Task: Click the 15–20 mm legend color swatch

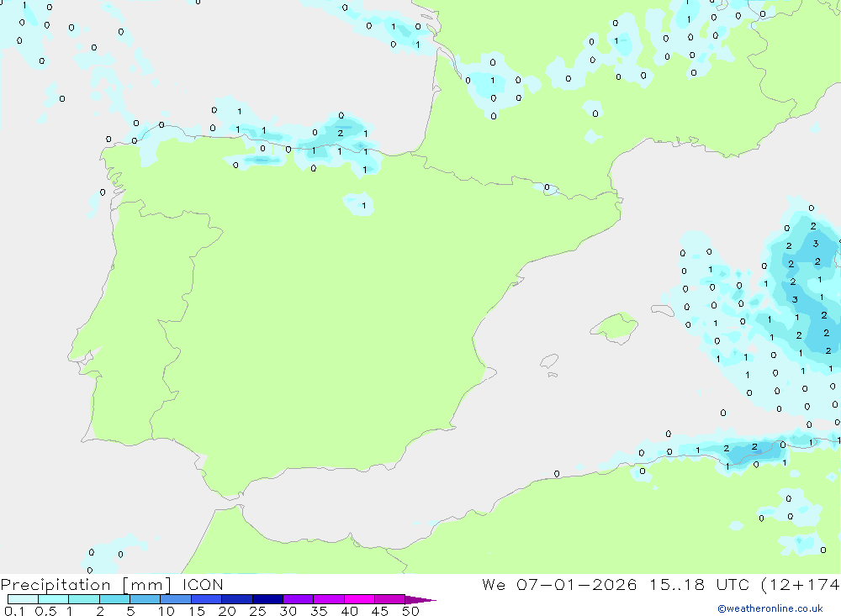Action: (x=206, y=599)
